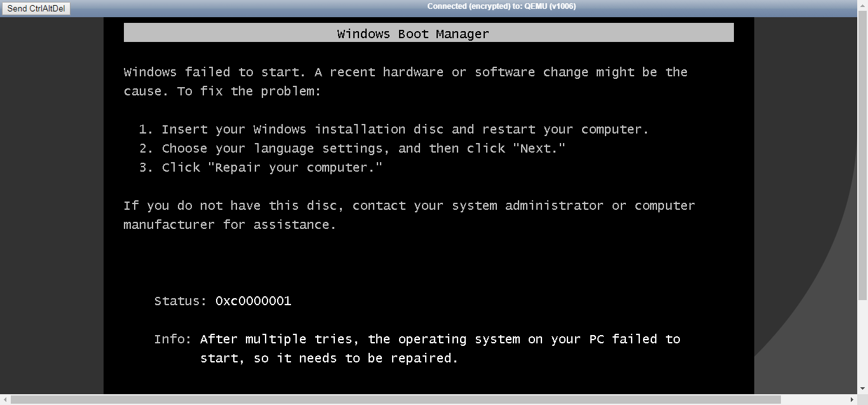The image size is (868, 405).
Task: Click the horizontal scrollbar right arrow
Action: (x=851, y=399)
